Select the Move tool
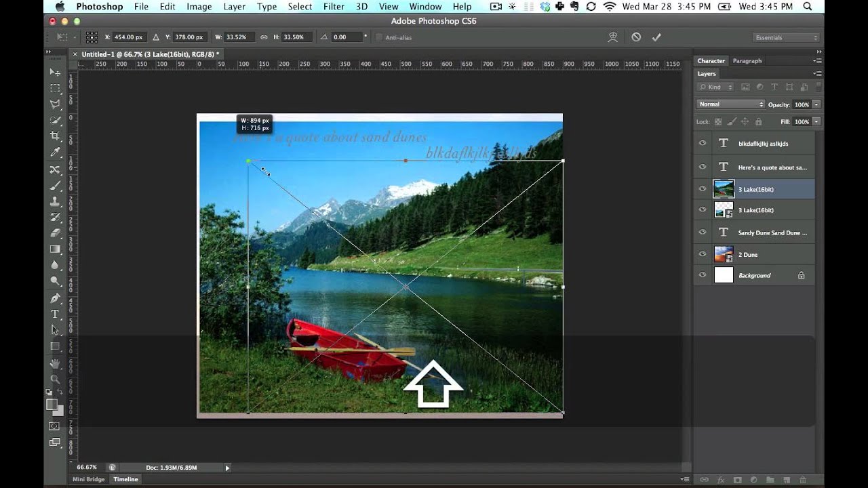 pyautogui.click(x=55, y=72)
